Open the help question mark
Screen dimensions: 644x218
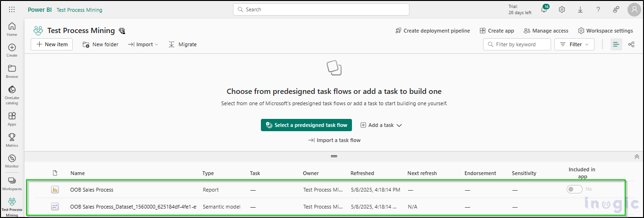(x=598, y=9)
